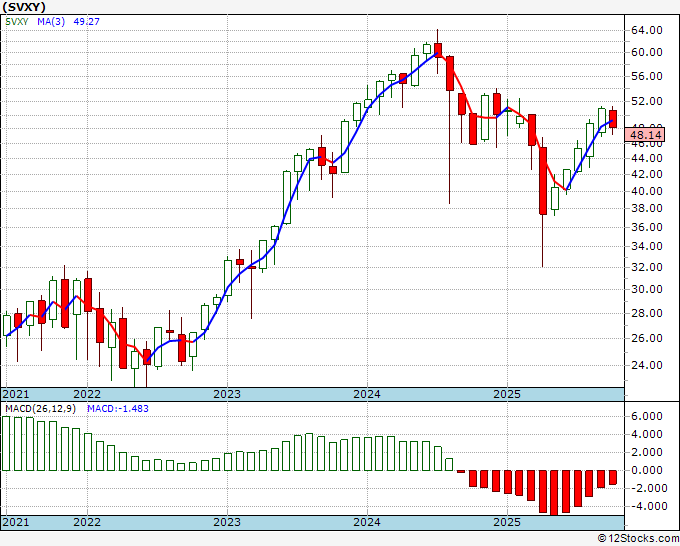Click the 44.00 price axis label
Screen dimensions: 680x546
tap(647, 158)
